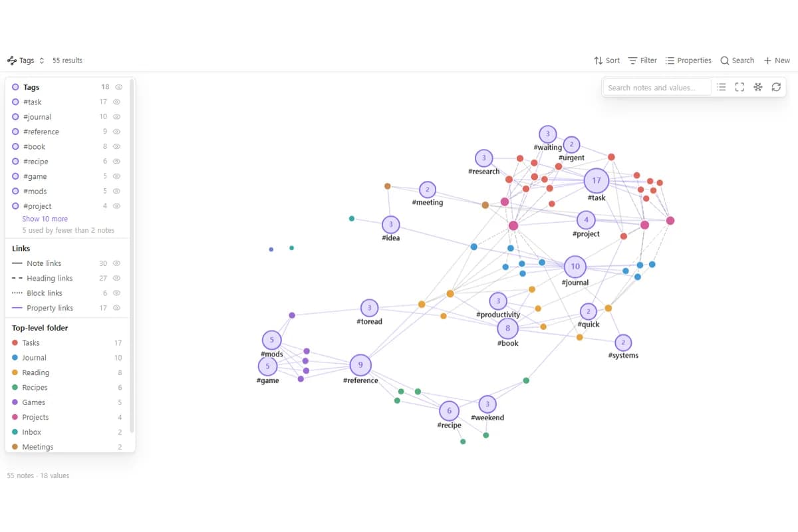Toggle Block links visibility
This screenshot has height=532, width=798.
click(116, 293)
